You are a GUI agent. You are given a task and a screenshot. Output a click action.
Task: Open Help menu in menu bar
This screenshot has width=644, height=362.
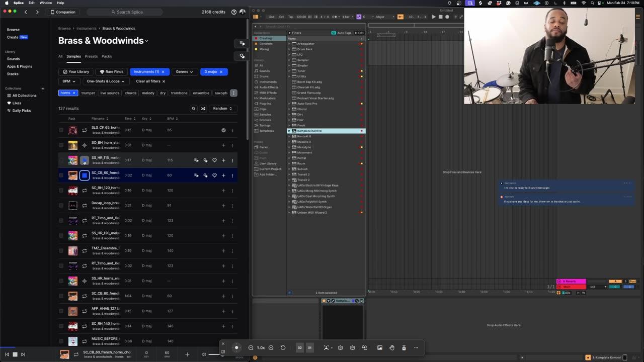(60, 3)
